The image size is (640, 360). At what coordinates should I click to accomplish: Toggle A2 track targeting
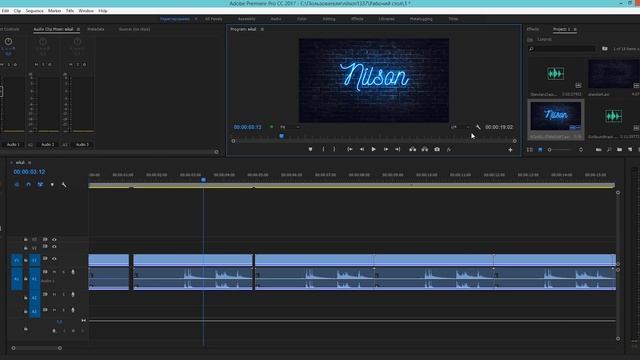pos(35,298)
